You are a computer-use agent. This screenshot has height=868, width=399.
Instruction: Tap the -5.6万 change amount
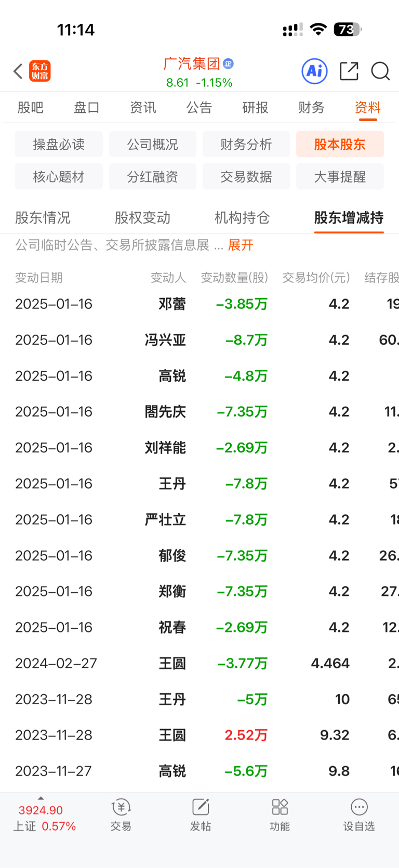[x=246, y=771]
